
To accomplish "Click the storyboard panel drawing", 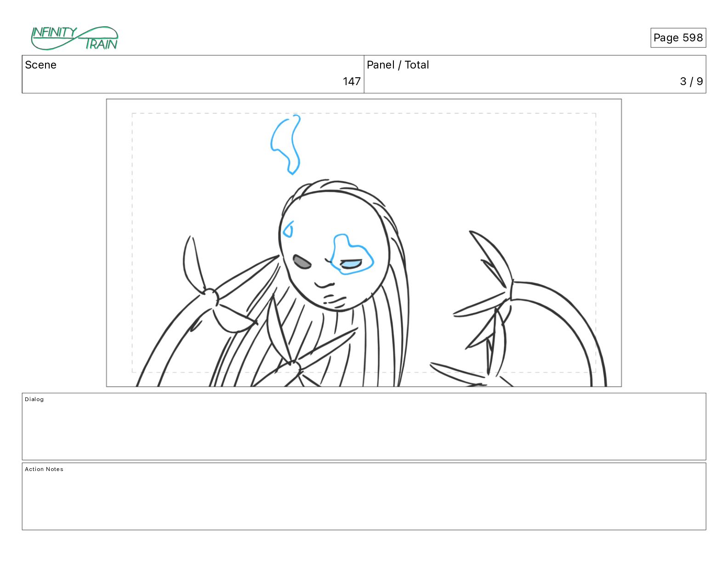I will click(364, 243).
